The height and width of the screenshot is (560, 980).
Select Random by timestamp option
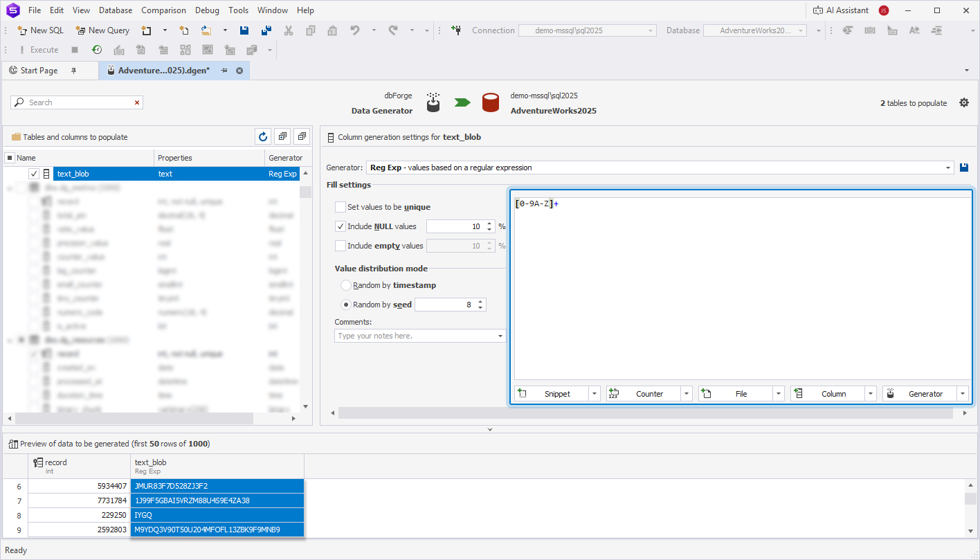coord(346,285)
